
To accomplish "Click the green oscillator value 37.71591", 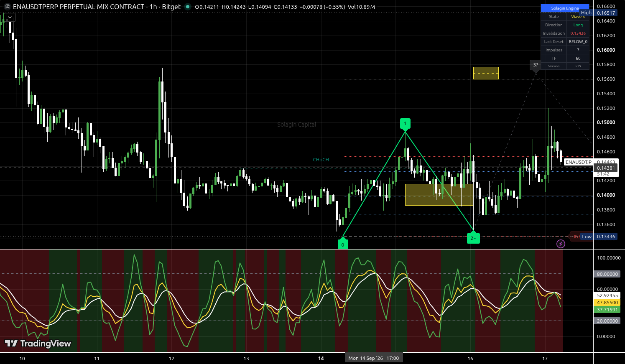I will click(x=607, y=310).
